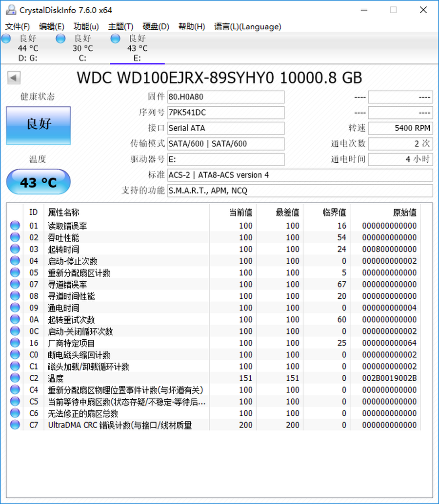
Task: Click status orb for attribute 01 读取错误率
Action: [x=15, y=226]
